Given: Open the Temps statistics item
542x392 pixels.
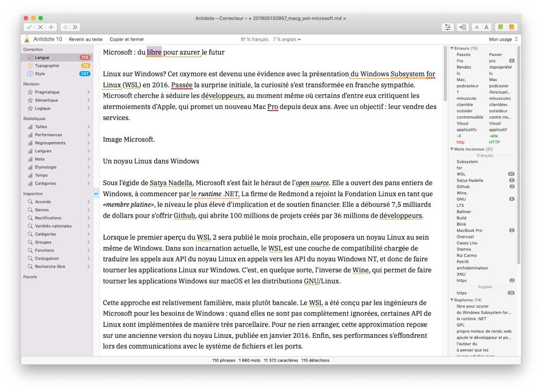Looking at the screenshot, I should [57, 175].
